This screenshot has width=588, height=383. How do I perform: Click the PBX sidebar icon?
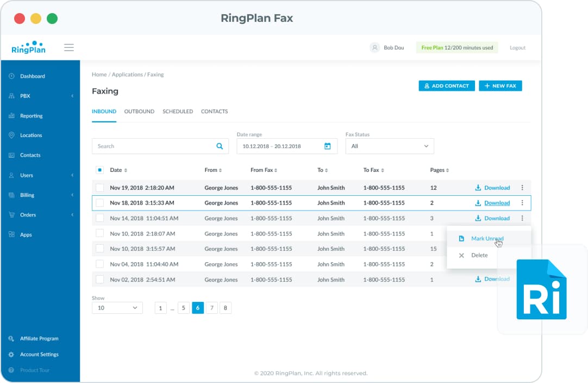[11, 96]
